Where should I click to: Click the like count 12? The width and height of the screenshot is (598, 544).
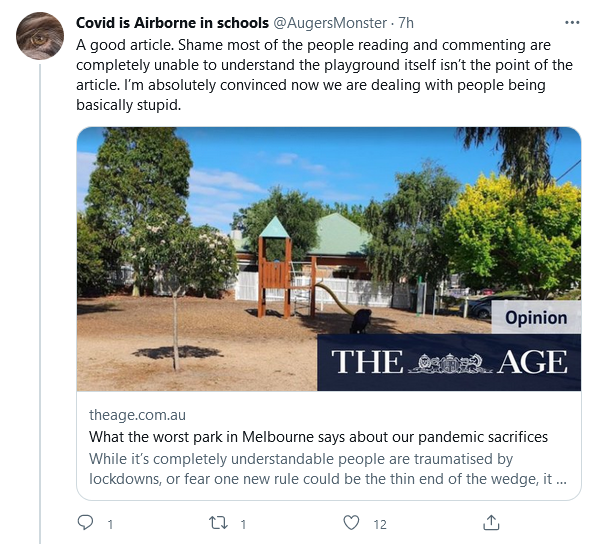pos(380,525)
